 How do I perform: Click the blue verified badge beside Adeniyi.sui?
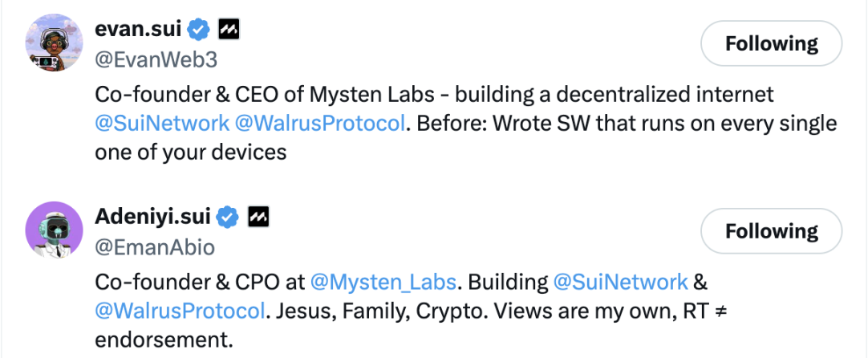(x=228, y=217)
